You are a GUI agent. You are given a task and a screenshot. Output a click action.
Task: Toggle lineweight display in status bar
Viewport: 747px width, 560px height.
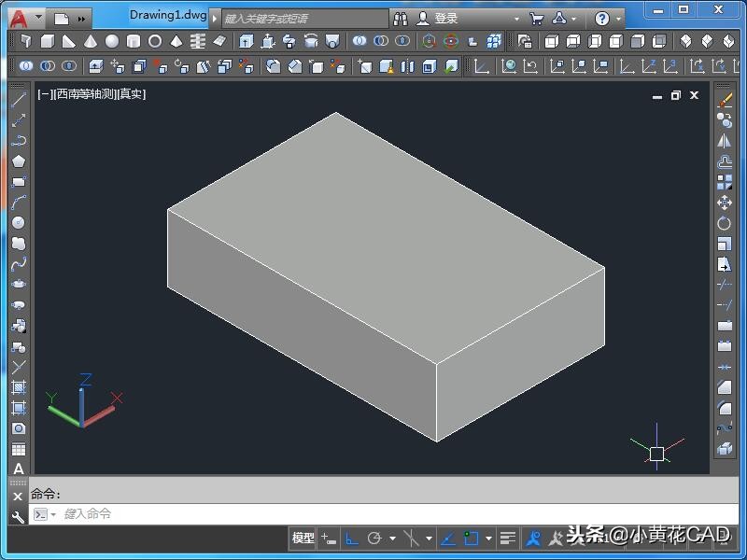(507, 538)
